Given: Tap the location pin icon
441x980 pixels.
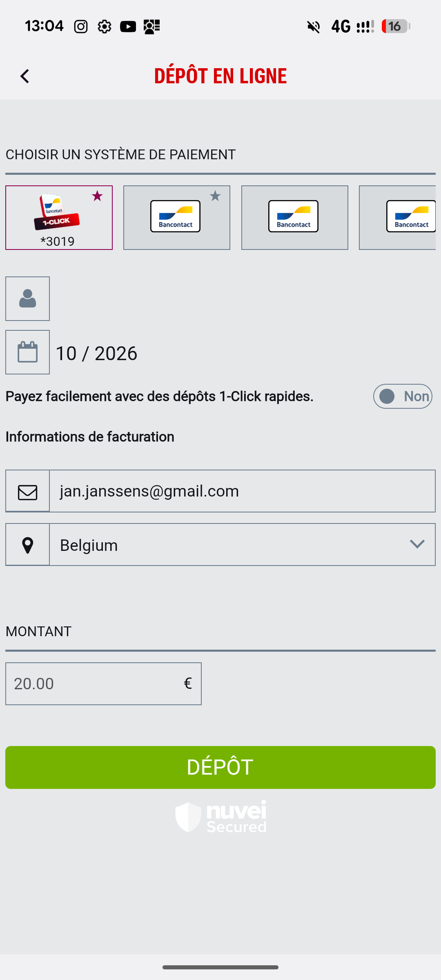Looking at the screenshot, I should click(27, 545).
